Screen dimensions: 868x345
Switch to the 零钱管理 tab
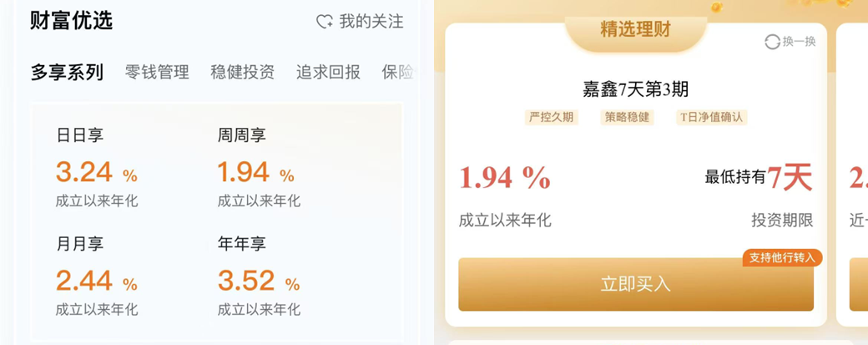coord(157,72)
